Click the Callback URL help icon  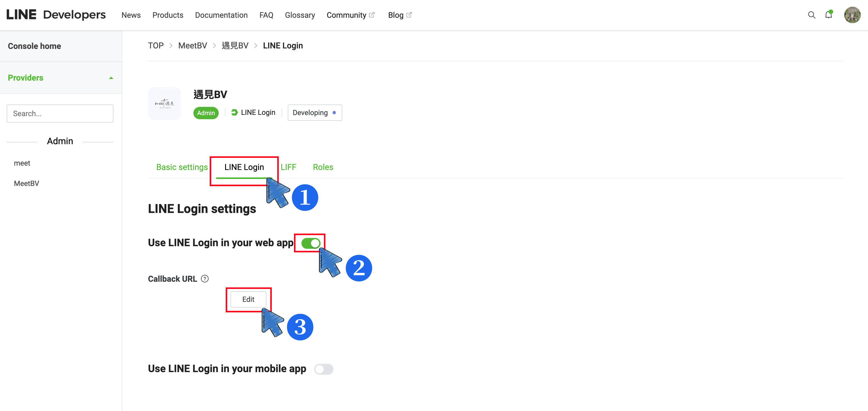(204, 279)
